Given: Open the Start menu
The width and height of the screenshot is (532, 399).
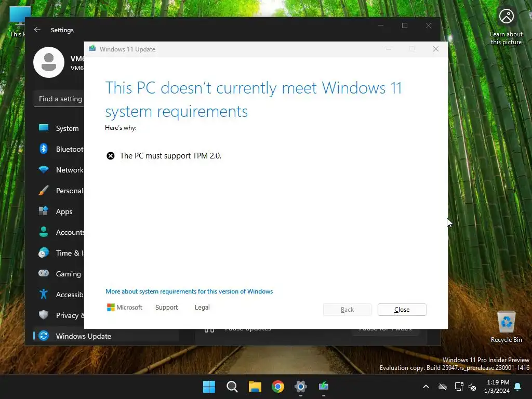Looking at the screenshot, I should (x=209, y=387).
